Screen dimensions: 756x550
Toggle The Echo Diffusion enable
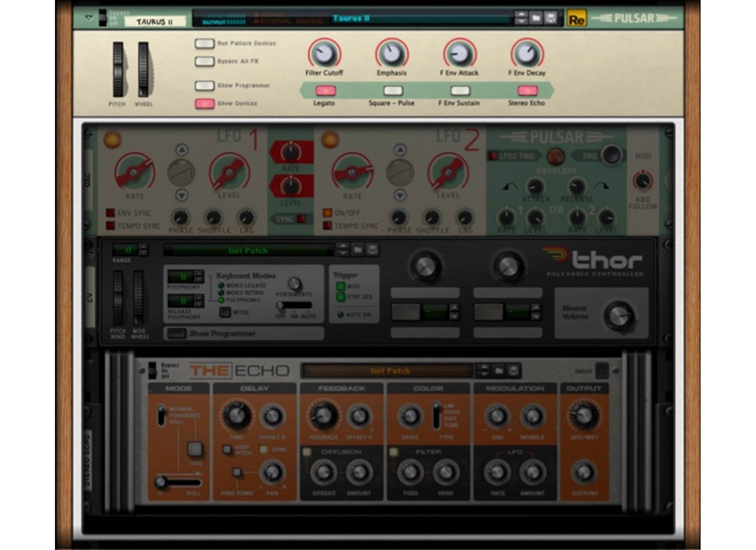coord(306,452)
